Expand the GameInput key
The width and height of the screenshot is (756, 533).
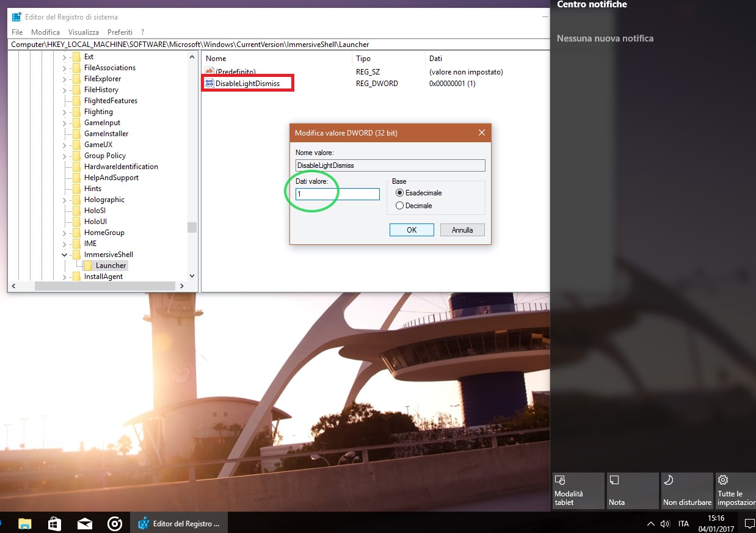64,123
